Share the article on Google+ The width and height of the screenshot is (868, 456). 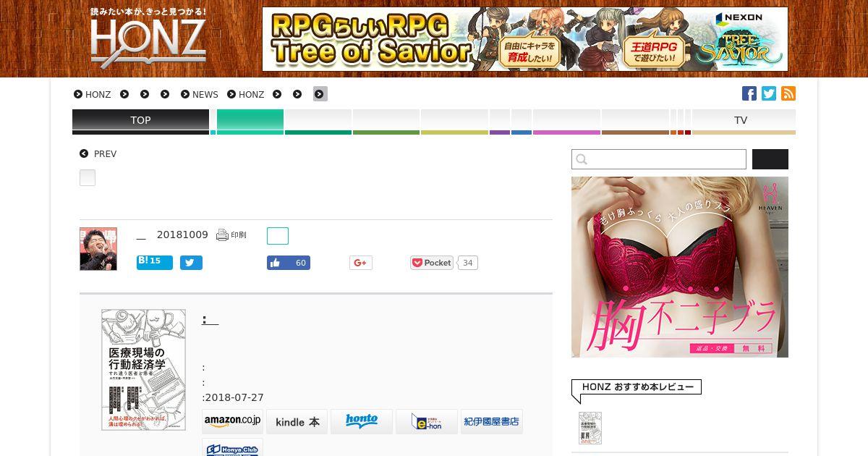(x=361, y=263)
